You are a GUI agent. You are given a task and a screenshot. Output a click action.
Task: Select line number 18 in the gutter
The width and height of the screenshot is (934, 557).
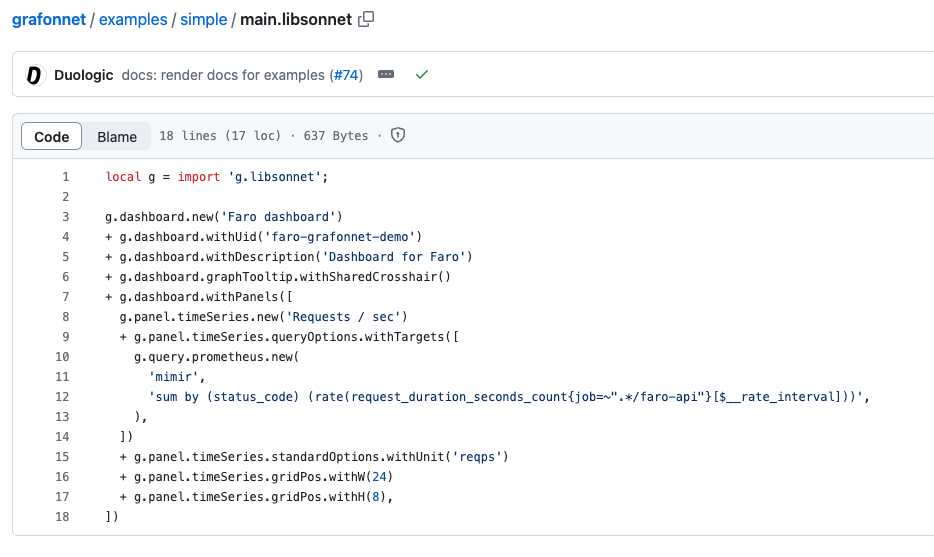pyautogui.click(x=63, y=517)
